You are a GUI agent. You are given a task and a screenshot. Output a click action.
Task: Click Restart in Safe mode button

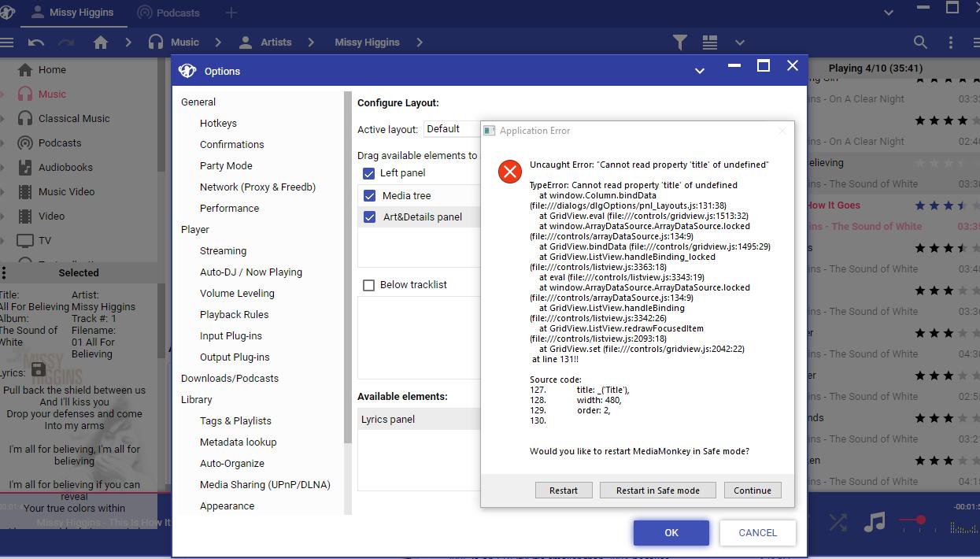657,490
